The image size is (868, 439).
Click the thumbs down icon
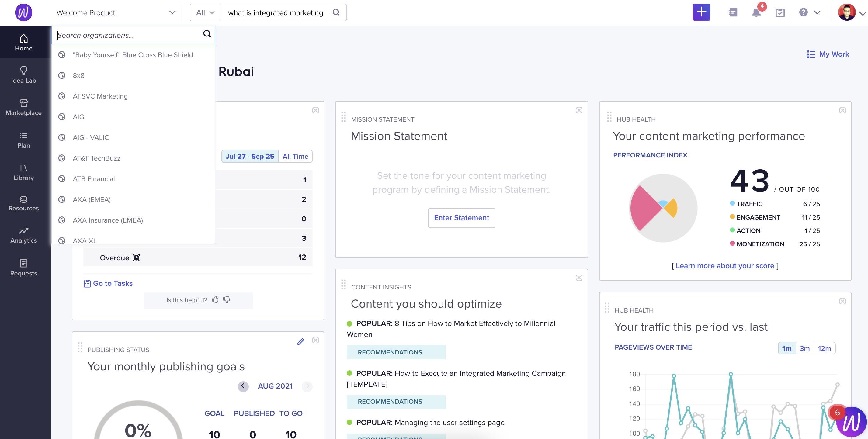tap(227, 299)
